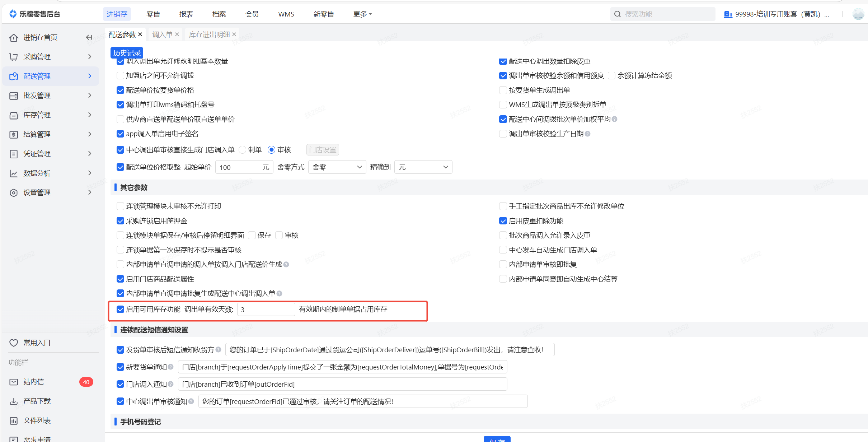The height and width of the screenshot is (442, 868).
Task: Click the sidebar collapse arrow icon
Action: click(x=89, y=37)
